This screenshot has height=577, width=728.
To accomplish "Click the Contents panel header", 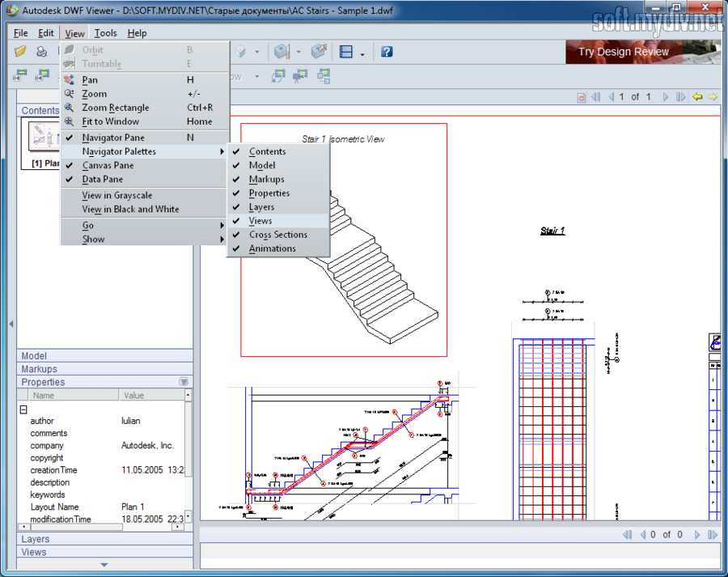I will [39, 110].
